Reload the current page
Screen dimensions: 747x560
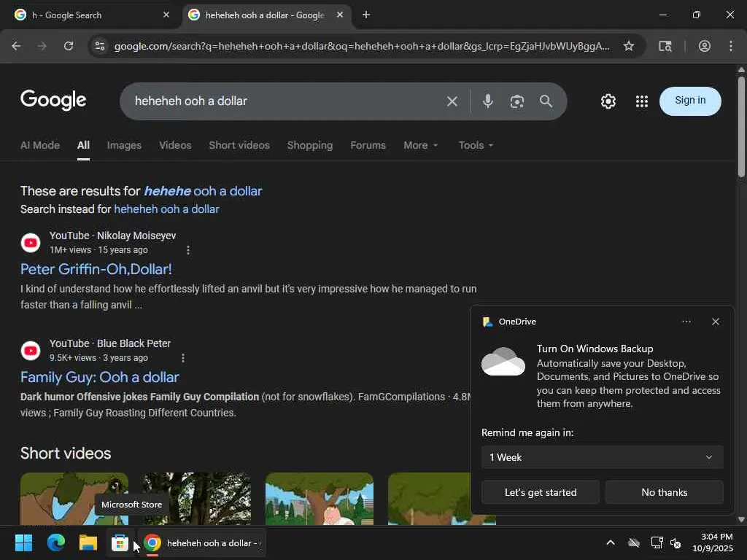69,46
